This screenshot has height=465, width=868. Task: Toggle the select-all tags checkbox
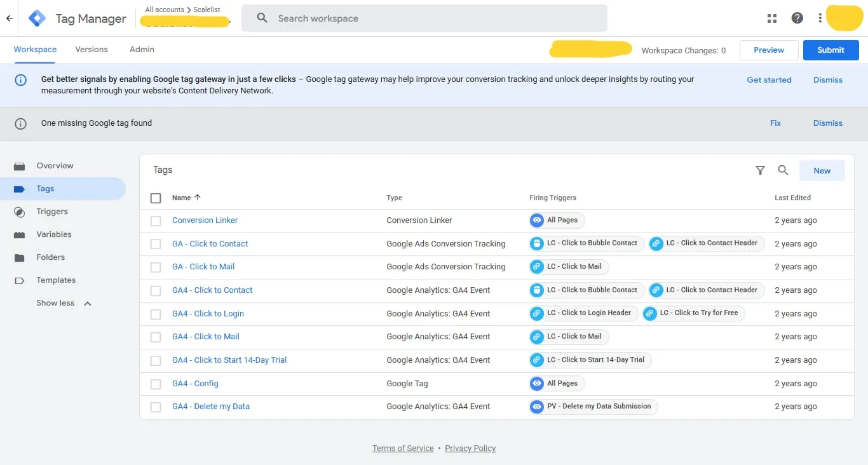point(156,198)
